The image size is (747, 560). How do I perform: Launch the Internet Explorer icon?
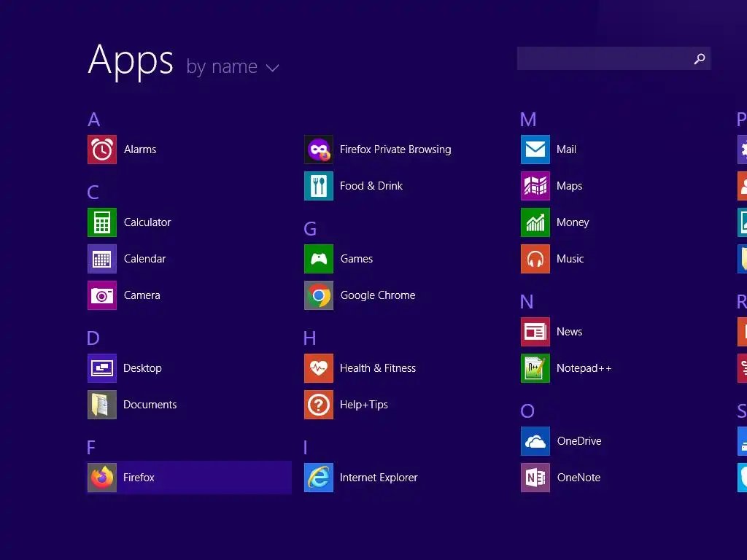[319, 478]
